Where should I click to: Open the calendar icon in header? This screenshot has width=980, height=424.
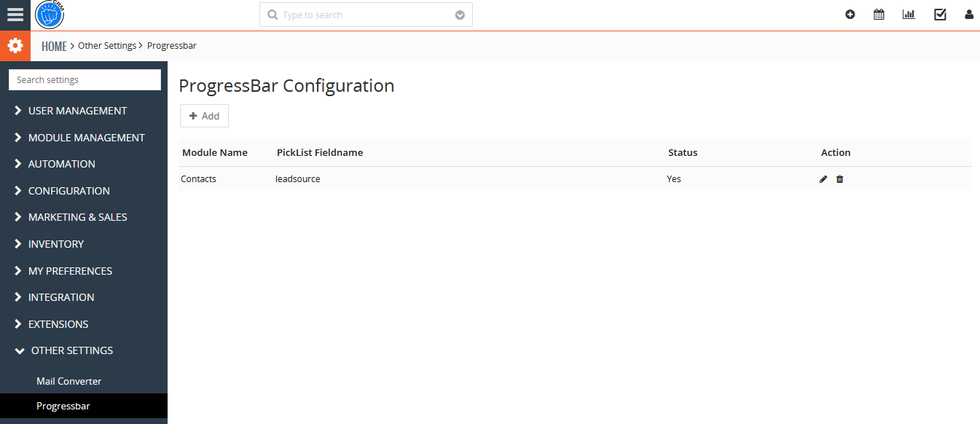pyautogui.click(x=879, y=15)
